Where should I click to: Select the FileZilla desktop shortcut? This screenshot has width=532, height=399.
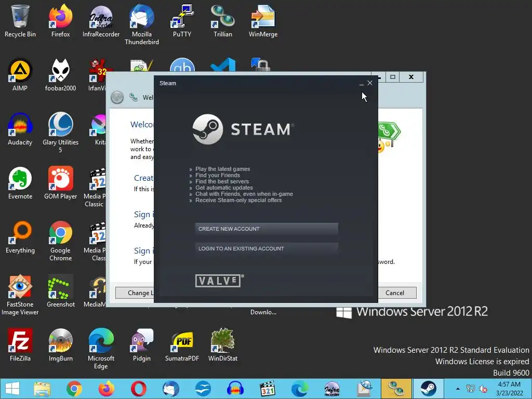point(20,345)
